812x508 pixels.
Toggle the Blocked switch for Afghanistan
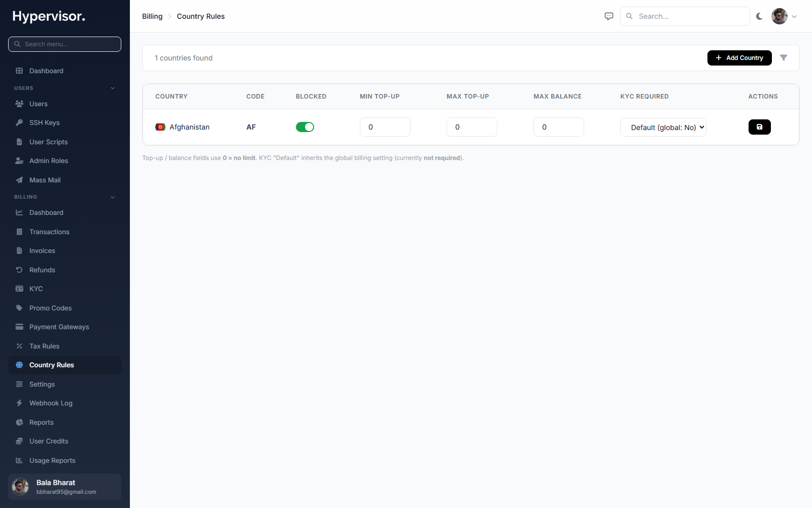305,127
